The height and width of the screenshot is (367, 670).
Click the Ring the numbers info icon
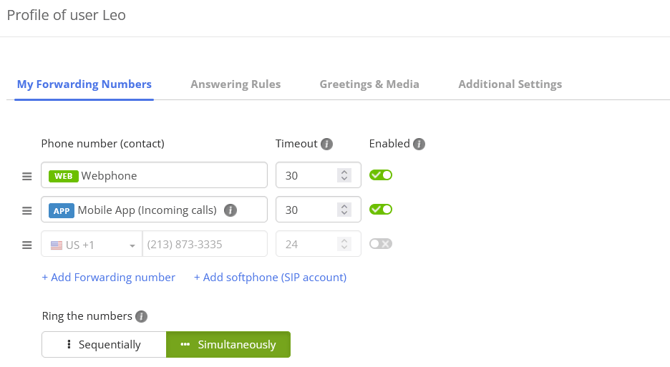point(141,317)
